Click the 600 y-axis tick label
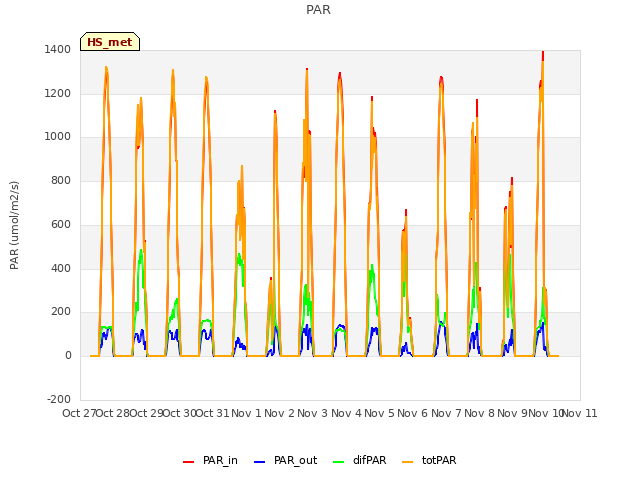This screenshot has width=640, height=480. point(61,224)
